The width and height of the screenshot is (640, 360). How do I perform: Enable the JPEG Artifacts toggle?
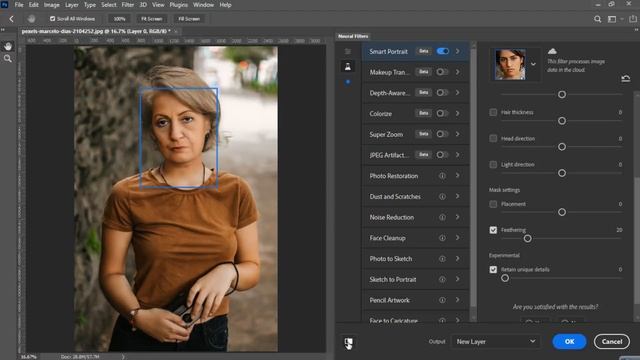coord(442,155)
